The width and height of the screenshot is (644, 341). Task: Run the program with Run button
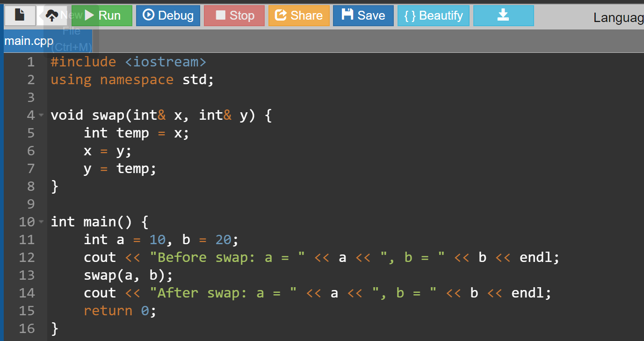tap(101, 15)
